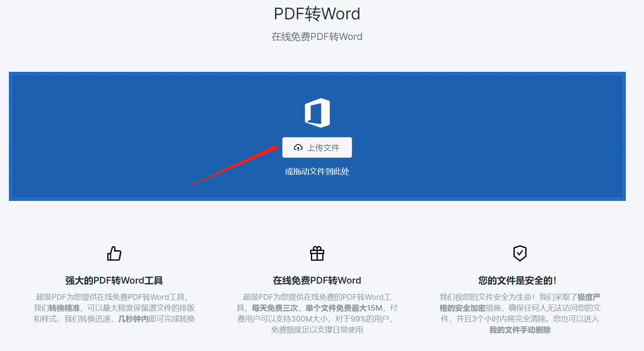Click the gift box icon above 在线免费PDF转Word

(x=317, y=253)
